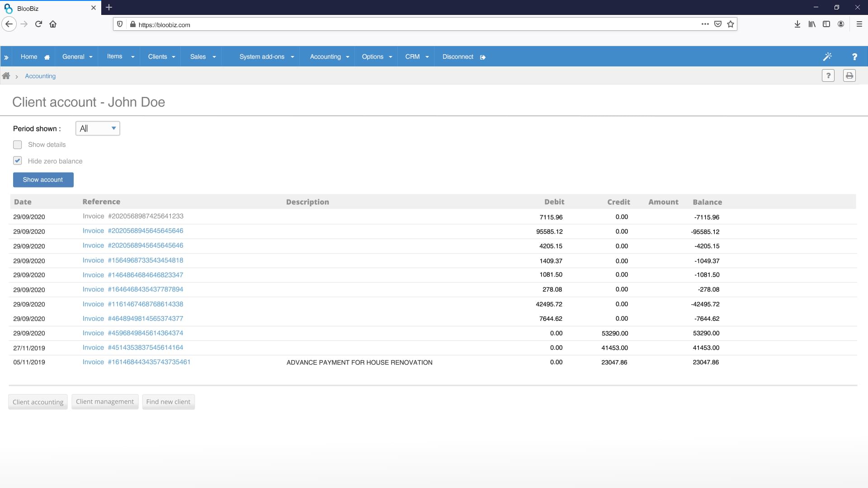Screen dimensions: 868x488
Task: Open Client accounting button
Action: click(38, 402)
